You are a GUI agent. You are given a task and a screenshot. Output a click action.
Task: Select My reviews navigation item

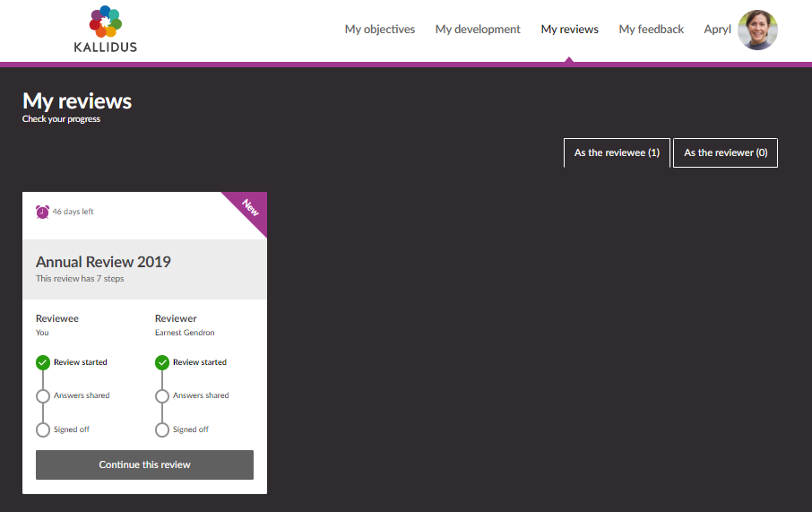pos(569,30)
